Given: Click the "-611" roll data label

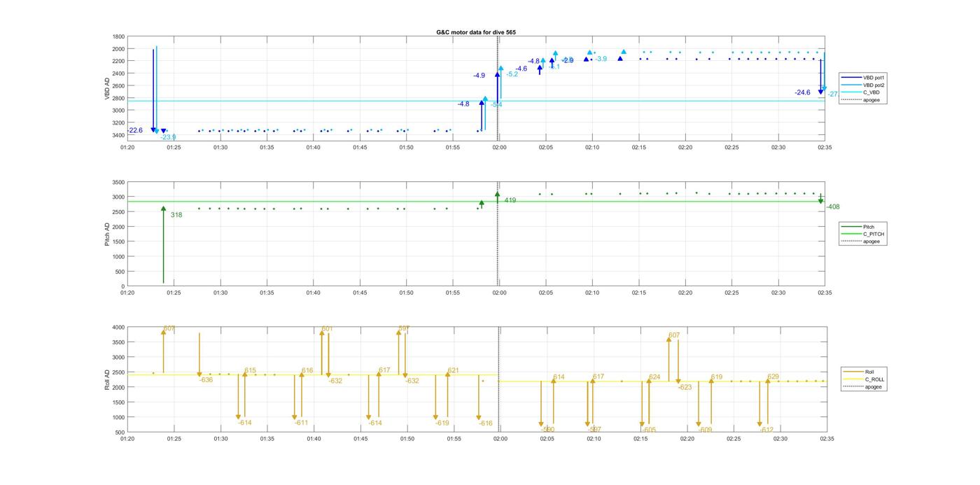Looking at the screenshot, I should click(301, 423).
